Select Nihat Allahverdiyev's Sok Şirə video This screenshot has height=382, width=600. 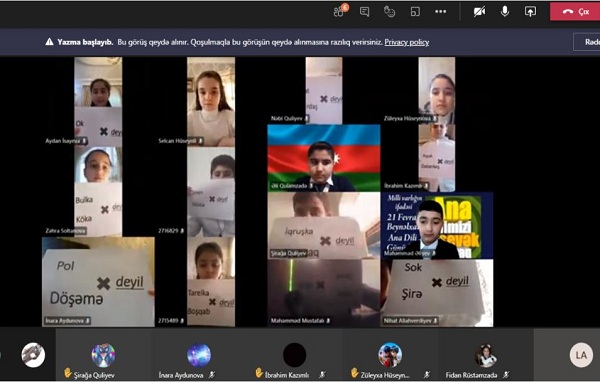[x=437, y=293]
